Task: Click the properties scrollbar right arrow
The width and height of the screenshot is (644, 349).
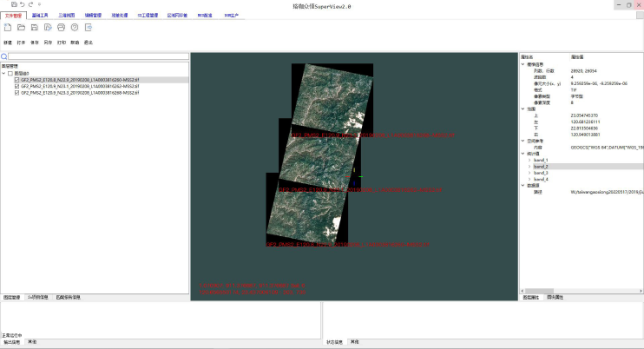Action: point(641,291)
